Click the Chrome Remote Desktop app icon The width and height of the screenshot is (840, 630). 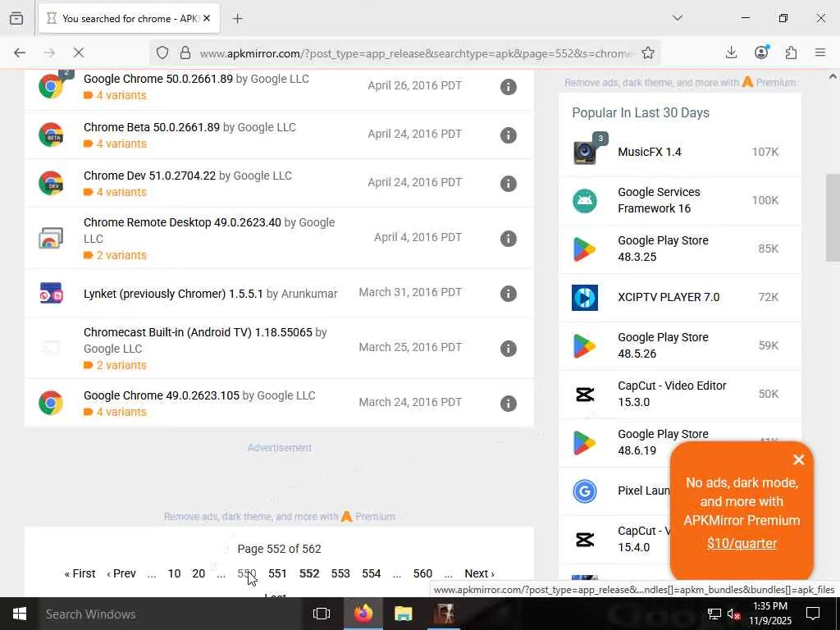pos(51,238)
